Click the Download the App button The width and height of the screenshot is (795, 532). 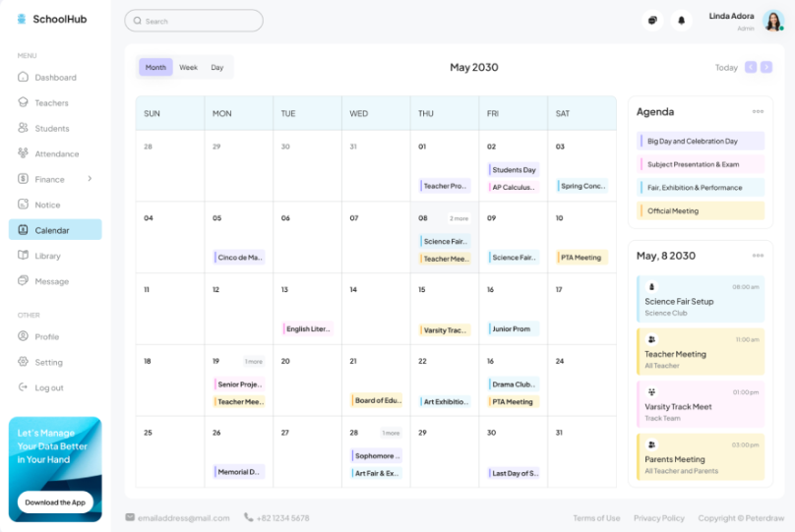pyautogui.click(x=55, y=502)
